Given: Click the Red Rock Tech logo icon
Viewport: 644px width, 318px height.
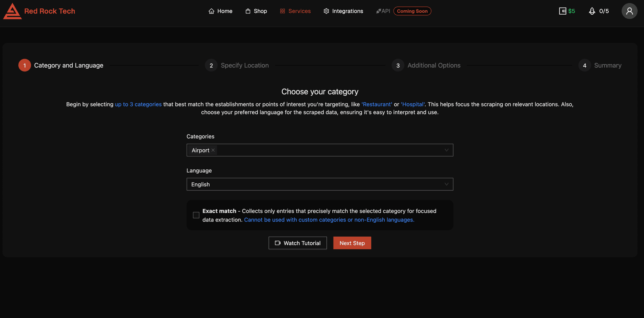Looking at the screenshot, I should [x=12, y=11].
